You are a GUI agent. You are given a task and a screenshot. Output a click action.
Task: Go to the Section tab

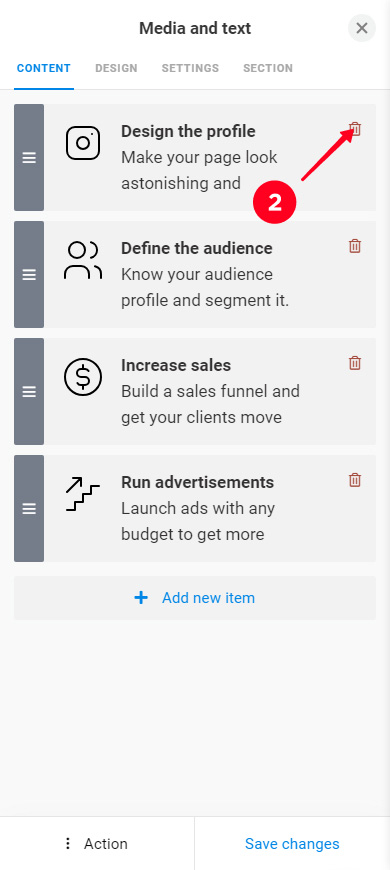[x=268, y=68]
